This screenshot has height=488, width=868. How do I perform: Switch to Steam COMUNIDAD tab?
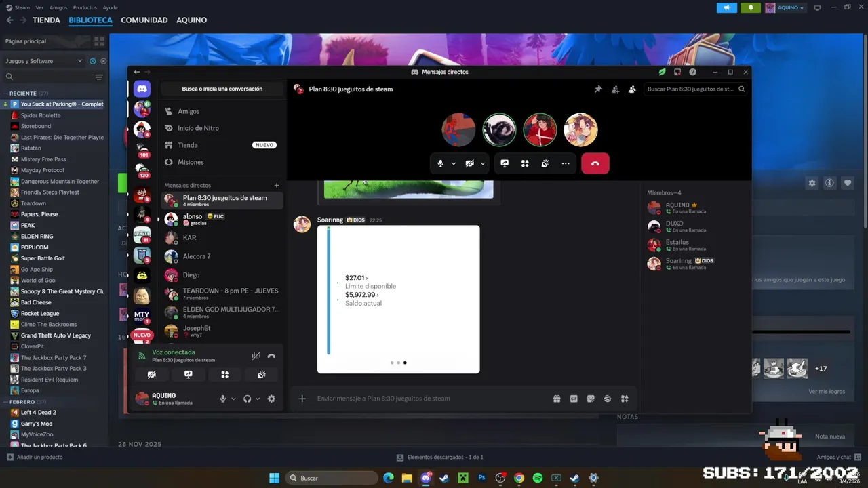coord(144,20)
